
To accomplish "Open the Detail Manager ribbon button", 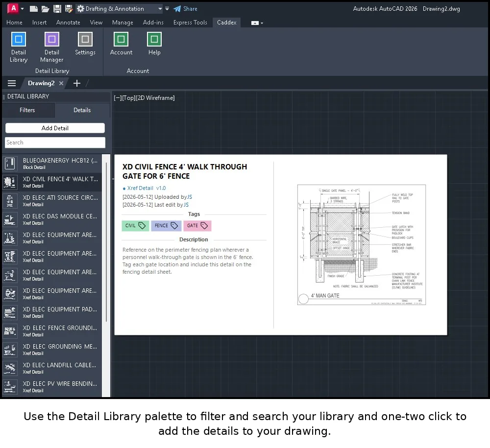I will pos(51,47).
